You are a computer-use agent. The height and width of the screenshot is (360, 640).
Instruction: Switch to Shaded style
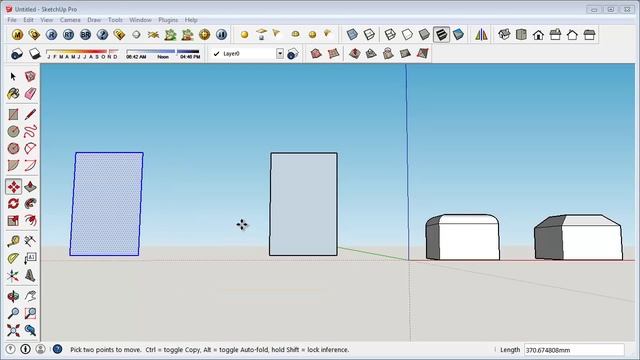[x=424, y=35]
